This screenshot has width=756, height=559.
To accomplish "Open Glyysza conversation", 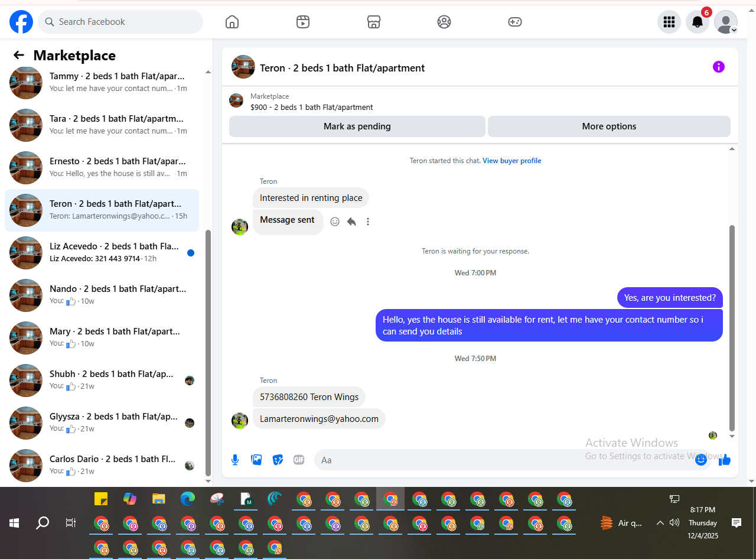I will (x=102, y=423).
